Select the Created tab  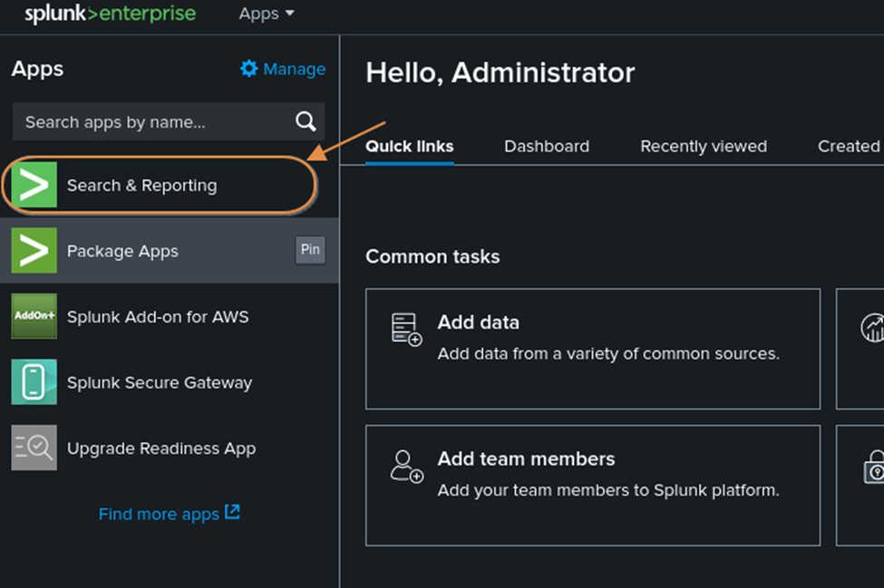849,146
